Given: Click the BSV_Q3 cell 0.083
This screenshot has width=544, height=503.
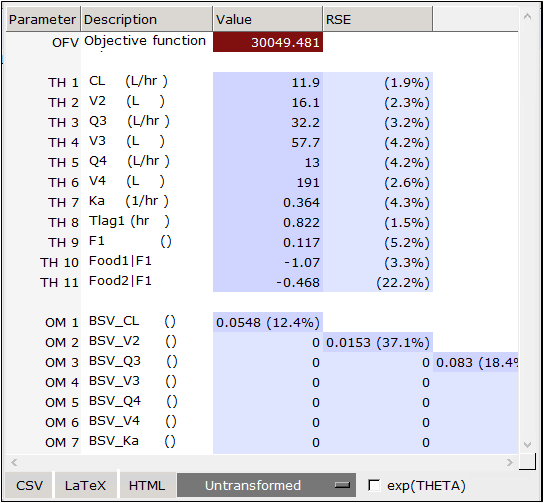Looking at the screenshot, I should pos(476,363).
